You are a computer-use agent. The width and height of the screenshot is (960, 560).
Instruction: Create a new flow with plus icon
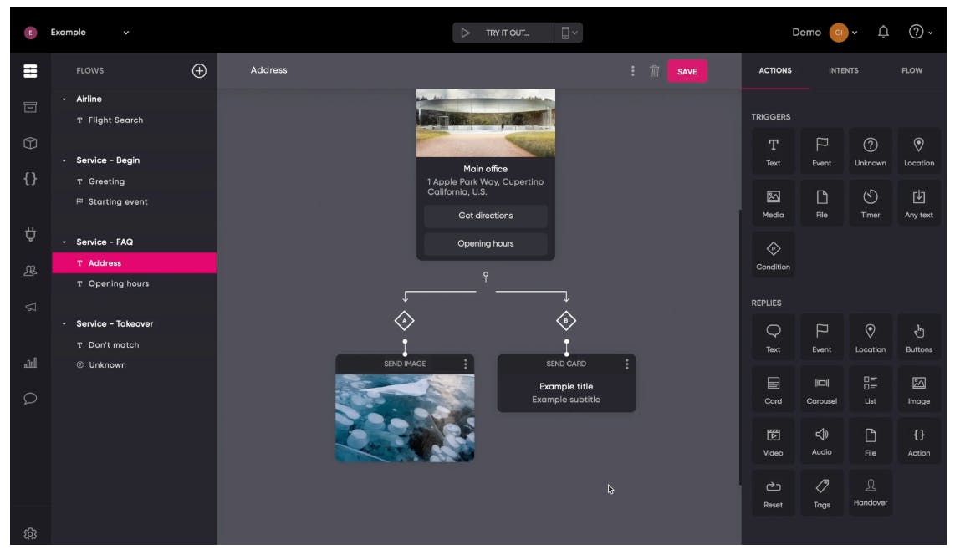(199, 71)
